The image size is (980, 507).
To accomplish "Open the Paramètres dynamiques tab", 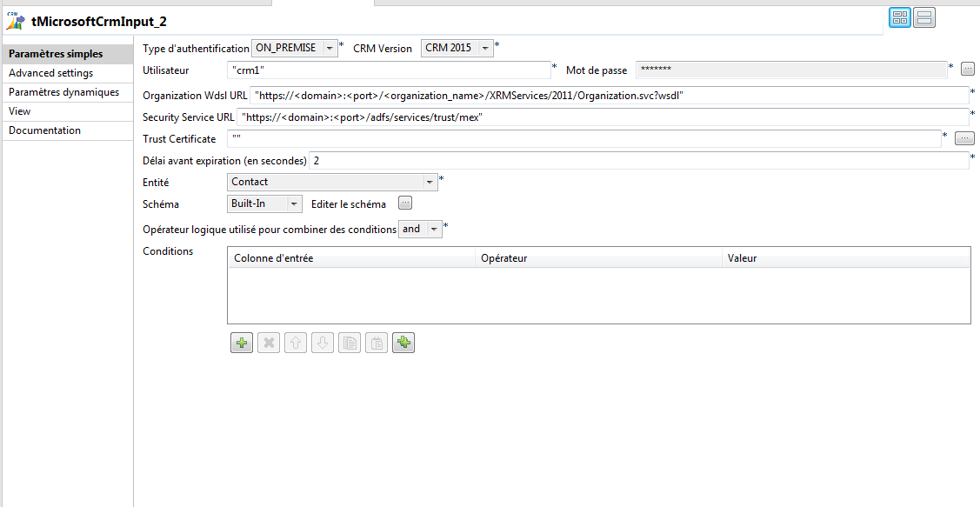I will click(68, 92).
